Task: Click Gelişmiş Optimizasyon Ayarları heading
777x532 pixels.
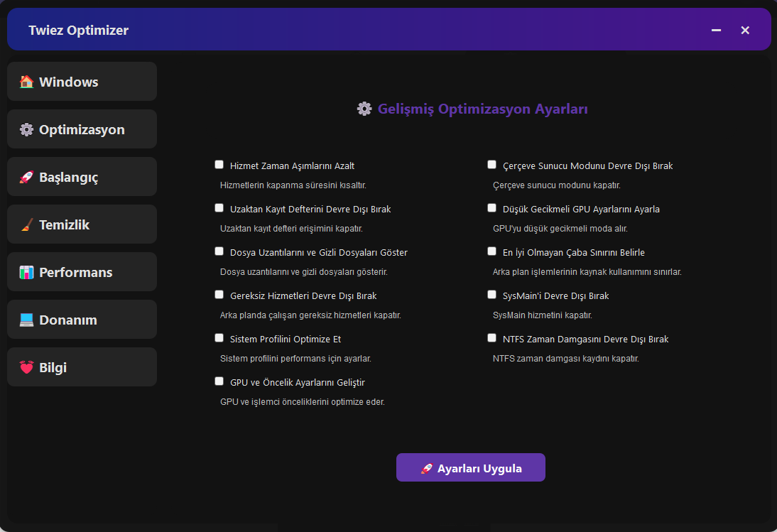Action: point(483,109)
